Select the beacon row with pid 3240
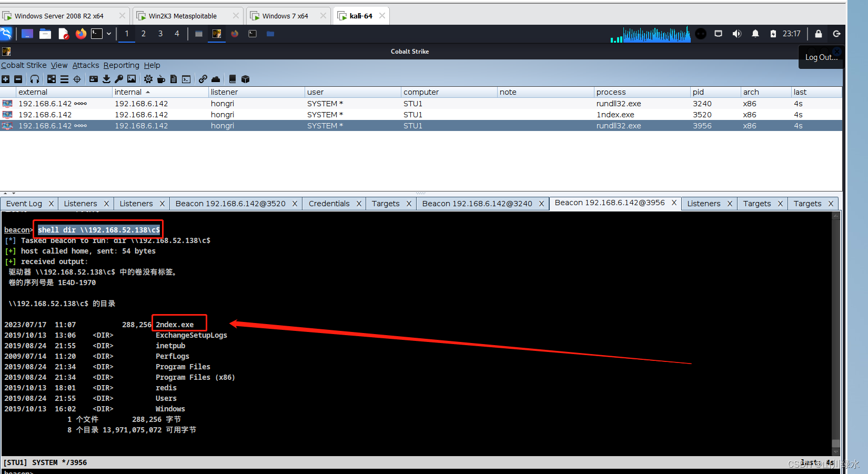Viewport: 868px width, 474px height. [x=421, y=104]
